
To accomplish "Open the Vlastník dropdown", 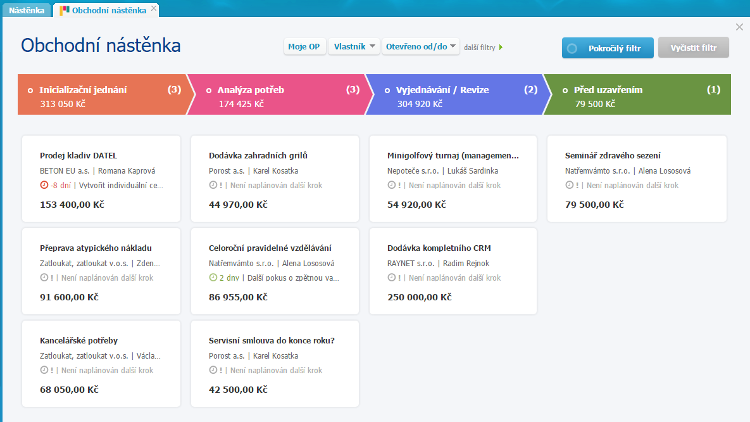I will [354, 46].
